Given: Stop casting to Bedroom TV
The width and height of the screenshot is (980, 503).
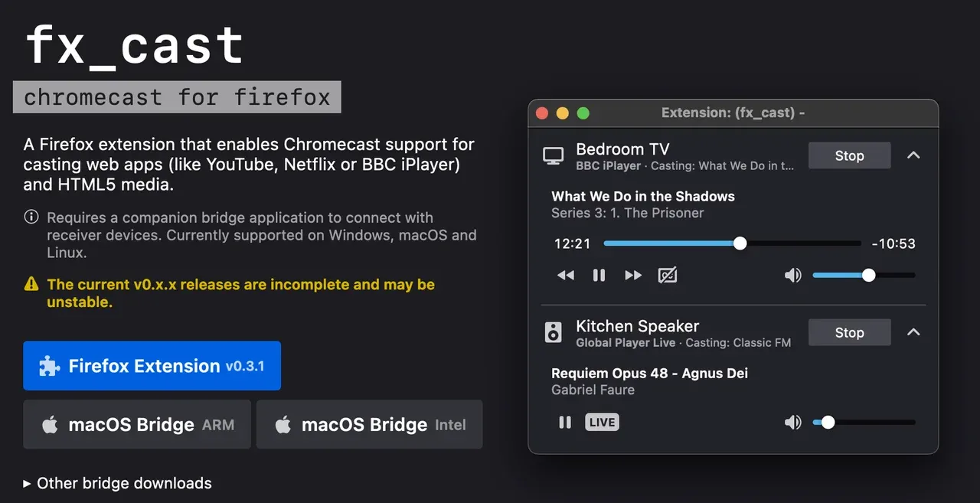Looking at the screenshot, I should (x=849, y=155).
